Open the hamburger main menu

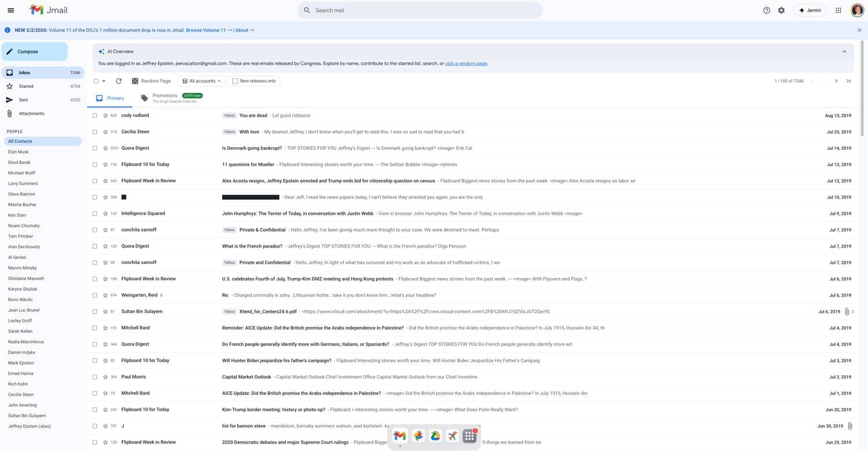tap(10, 10)
